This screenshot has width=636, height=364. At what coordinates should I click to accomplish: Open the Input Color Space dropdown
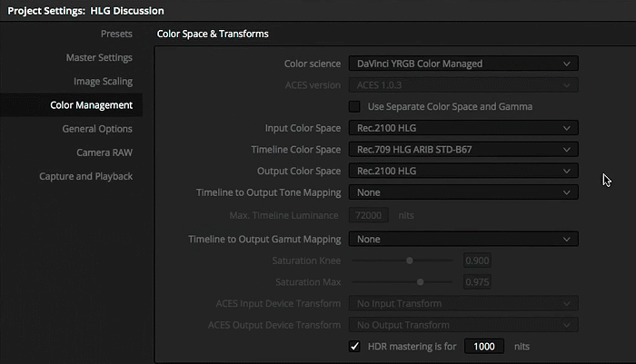tap(463, 128)
